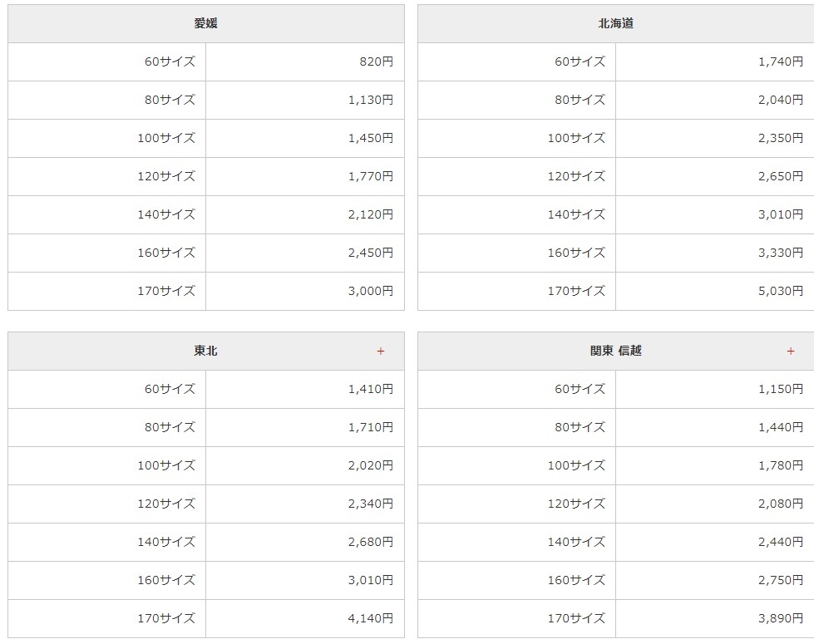Select 120サイズ label in 東北 table
Screen dimensions: 814x644
point(166,504)
